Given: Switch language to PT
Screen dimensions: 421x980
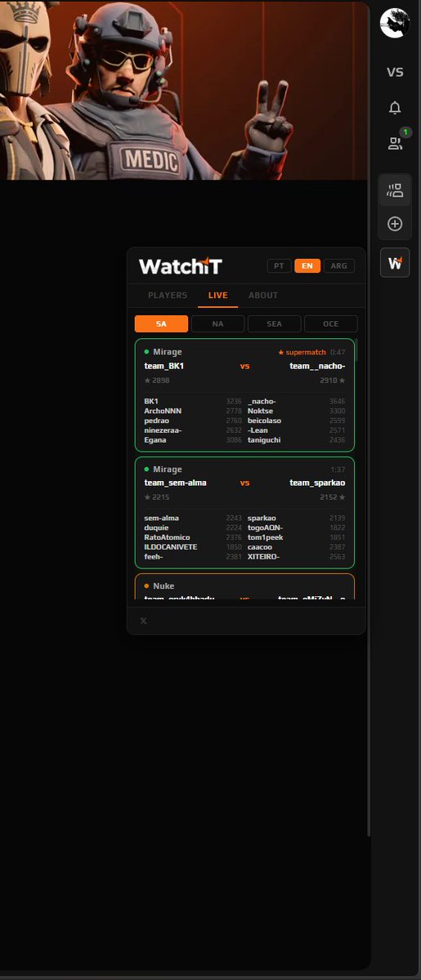Looking at the screenshot, I should coord(279,266).
